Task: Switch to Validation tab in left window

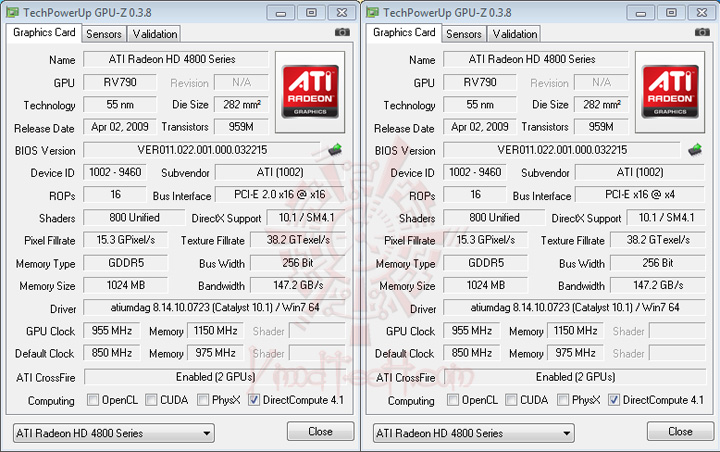Action: [x=155, y=34]
